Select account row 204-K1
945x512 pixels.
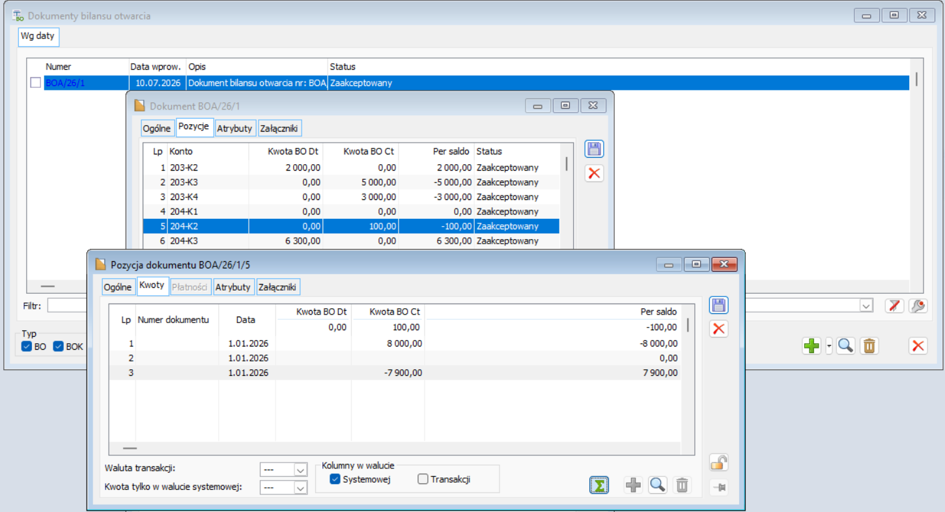click(x=351, y=211)
